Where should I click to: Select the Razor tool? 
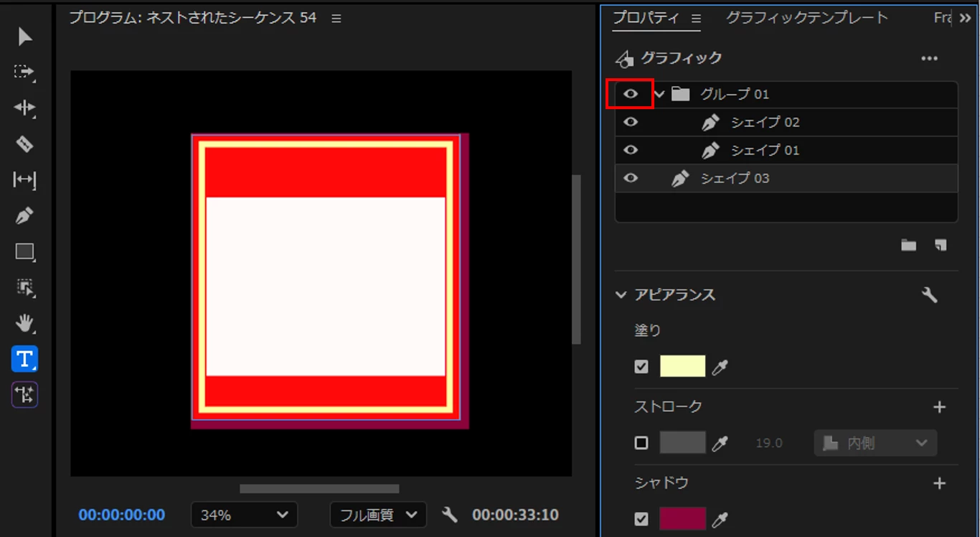pos(24,144)
